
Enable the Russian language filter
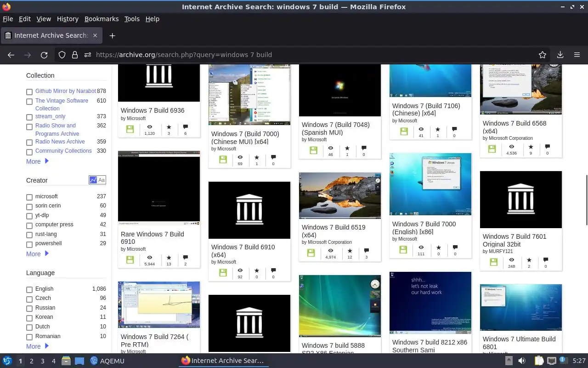pyautogui.click(x=29, y=309)
